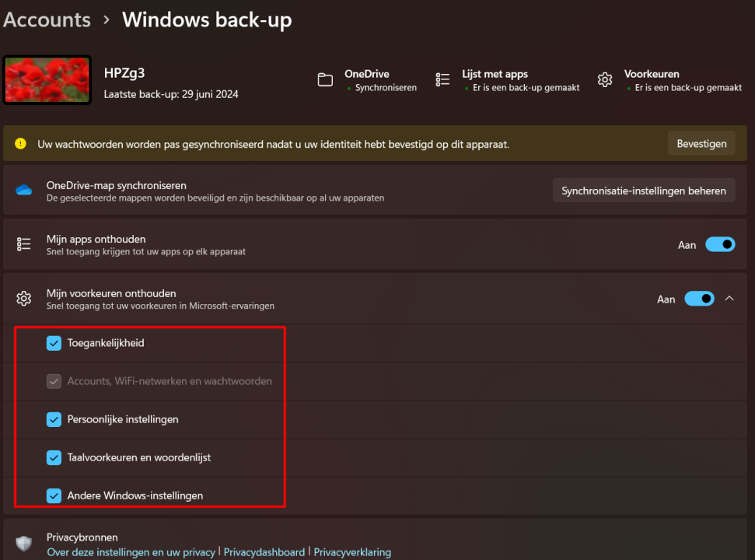Image resolution: width=755 pixels, height=560 pixels.
Task: Uncheck Taalvoorkeuren en woordenlijst
Action: pyautogui.click(x=54, y=457)
